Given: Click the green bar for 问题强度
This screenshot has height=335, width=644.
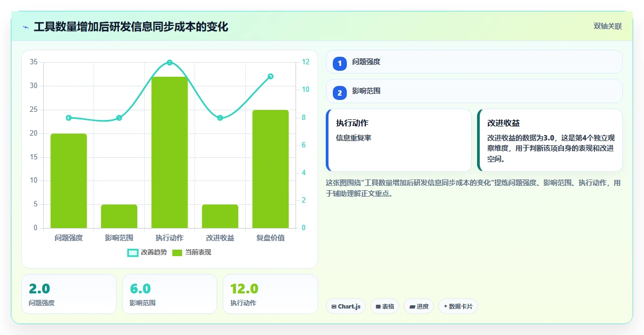Looking at the screenshot, I should click(69, 181).
